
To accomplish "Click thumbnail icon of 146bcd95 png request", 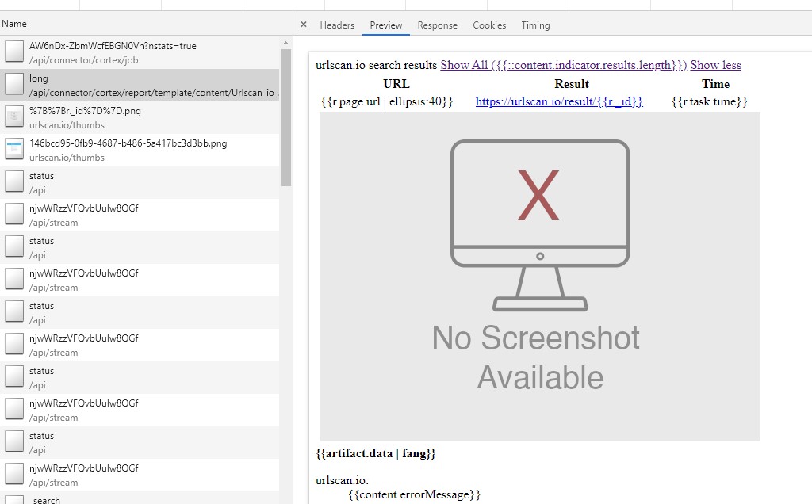I will tap(14, 150).
